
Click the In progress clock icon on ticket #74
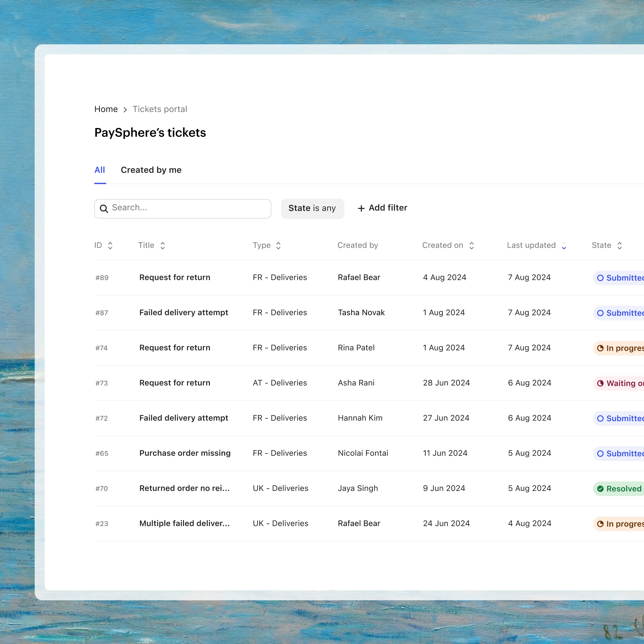tap(600, 348)
